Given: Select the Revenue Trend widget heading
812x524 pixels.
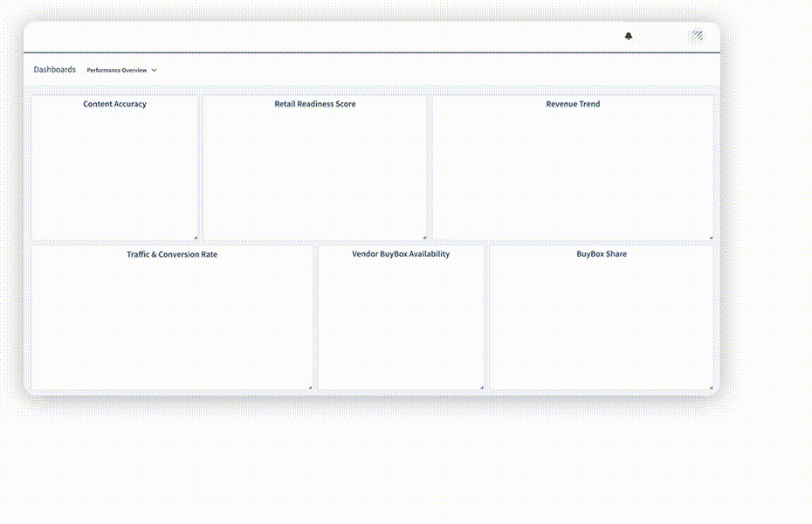Looking at the screenshot, I should pos(573,104).
